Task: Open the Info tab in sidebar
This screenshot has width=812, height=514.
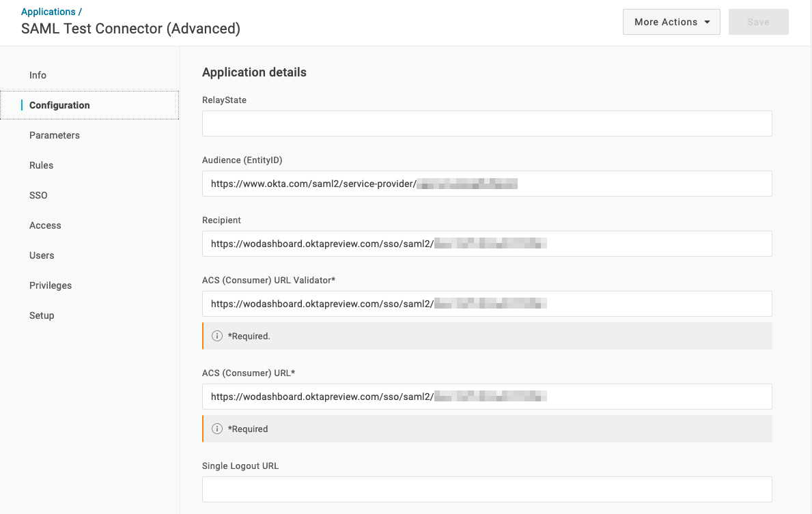Action: click(x=38, y=75)
